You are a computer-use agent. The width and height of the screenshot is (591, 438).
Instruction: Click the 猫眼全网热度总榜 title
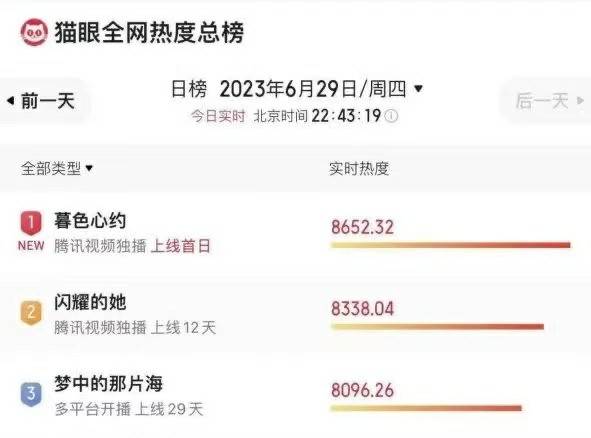coord(149,32)
